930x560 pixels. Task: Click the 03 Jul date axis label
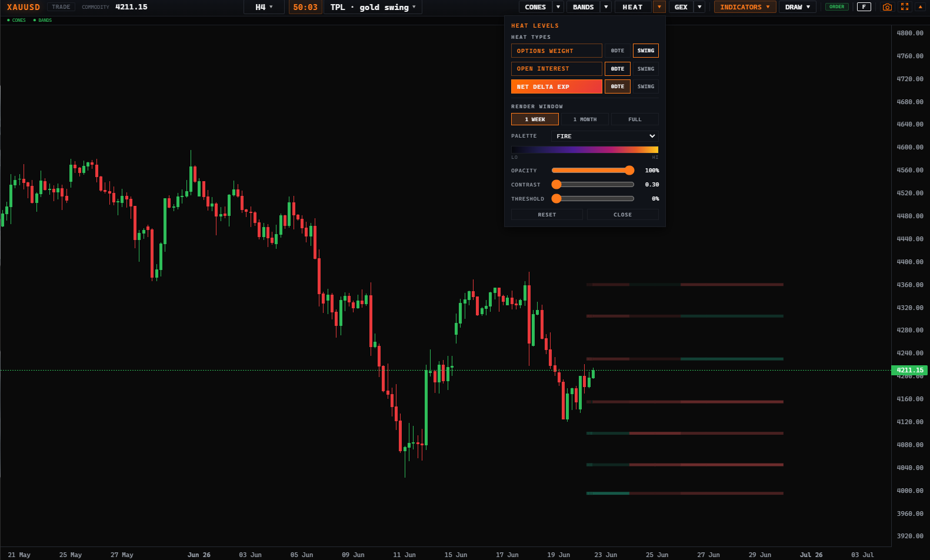(862, 555)
